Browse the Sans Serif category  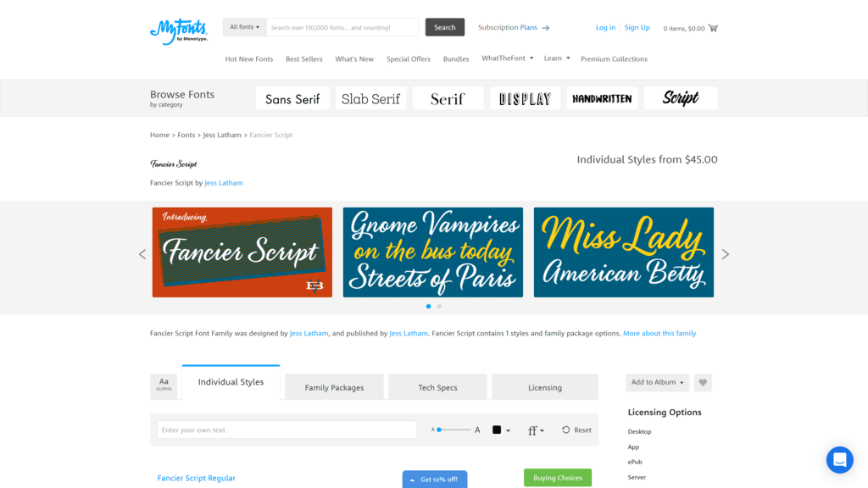[x=292, y=98]
